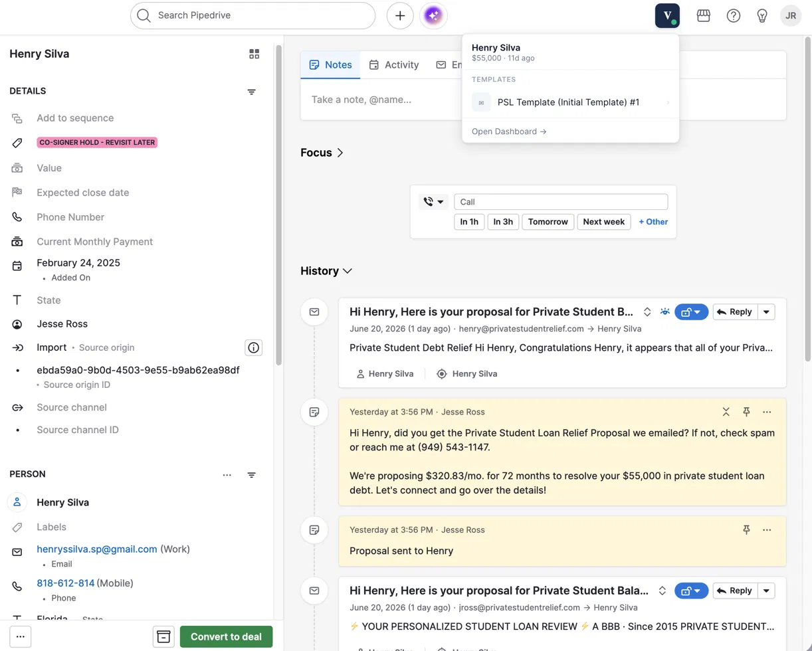812x651 pixels.
Task: Click the V extension icon in top bar
Action: 667,15
